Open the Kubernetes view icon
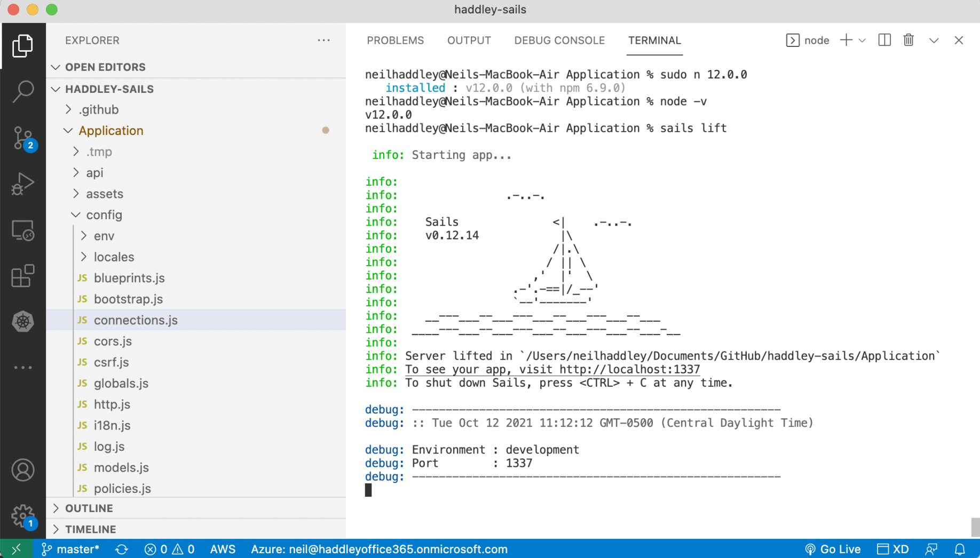The height and width of the screenshot is (558, 980). [x=23, y=322]
